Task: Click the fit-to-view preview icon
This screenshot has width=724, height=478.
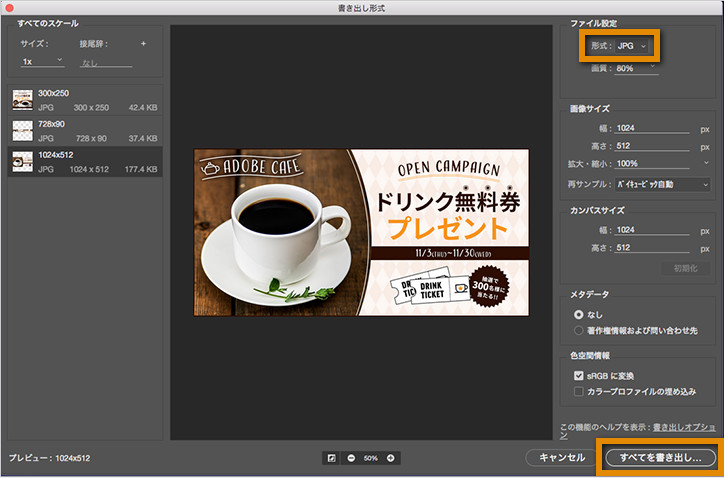Action: click(332, 458)
